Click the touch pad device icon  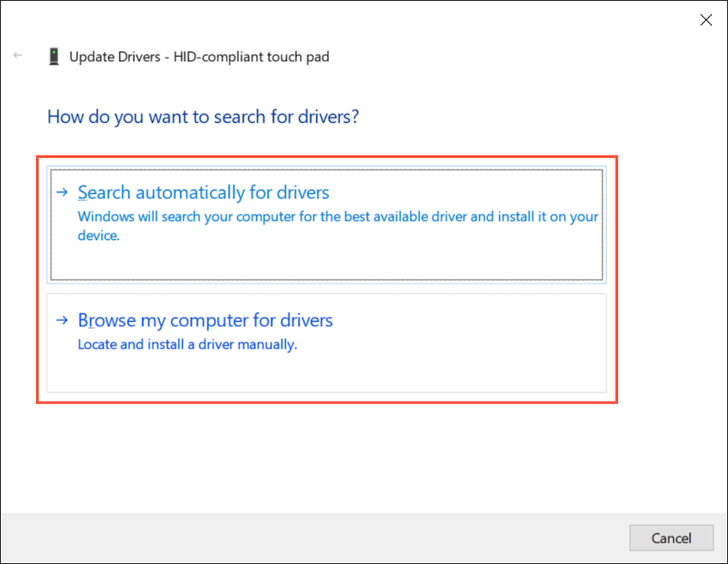coord(53,57)
